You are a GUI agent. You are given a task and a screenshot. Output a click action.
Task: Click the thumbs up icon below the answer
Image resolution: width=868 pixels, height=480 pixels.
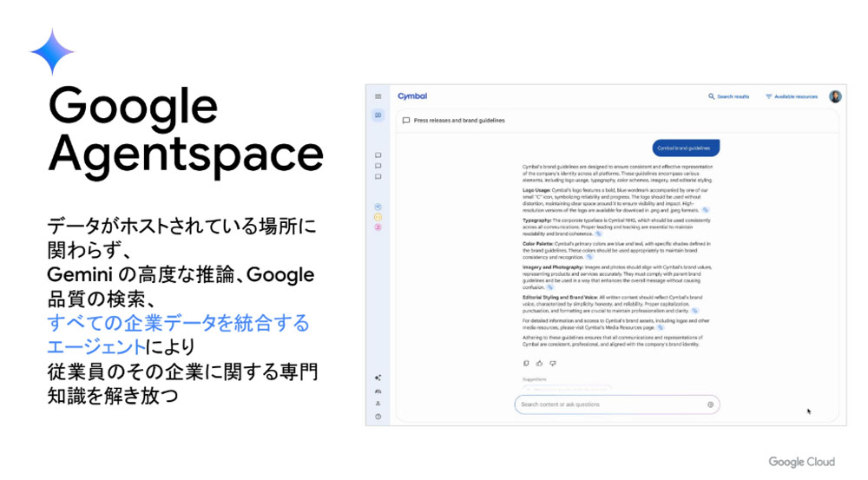point(539,363)
